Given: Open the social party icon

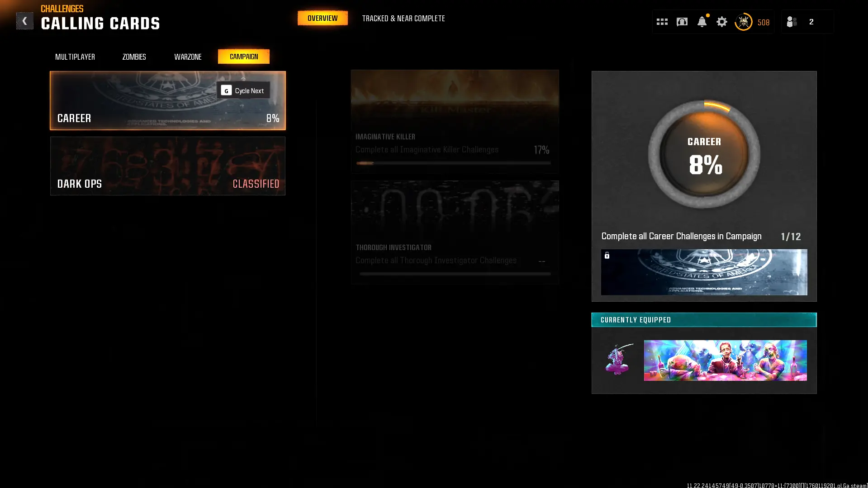Looking at the screenshot, I should [x=792, y=22].
